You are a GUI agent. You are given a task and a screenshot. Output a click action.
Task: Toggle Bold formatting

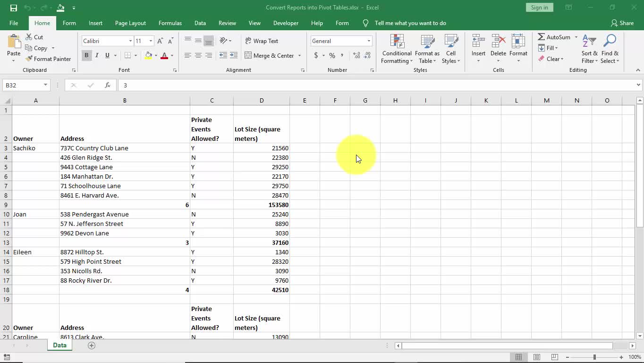[86, 55]
